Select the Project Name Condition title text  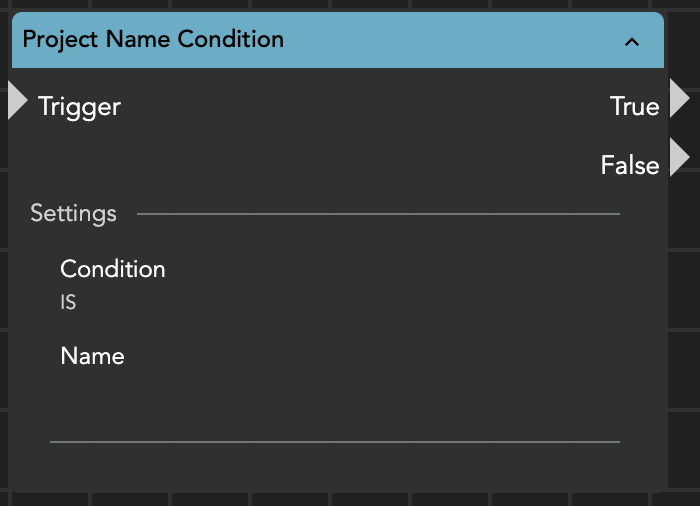[x=153, y=40]
